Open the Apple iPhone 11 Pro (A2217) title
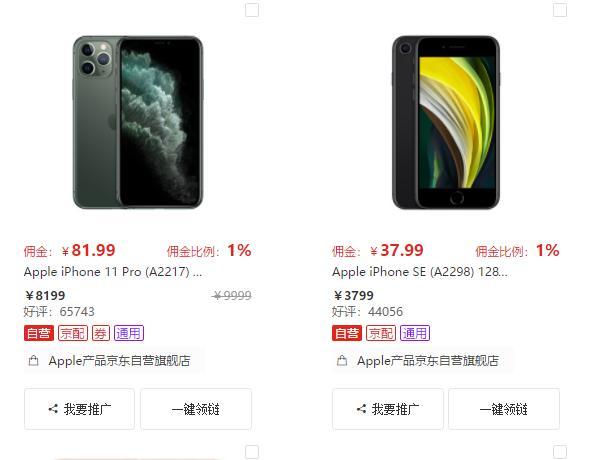603x460 pixels. tap(113, 272)
